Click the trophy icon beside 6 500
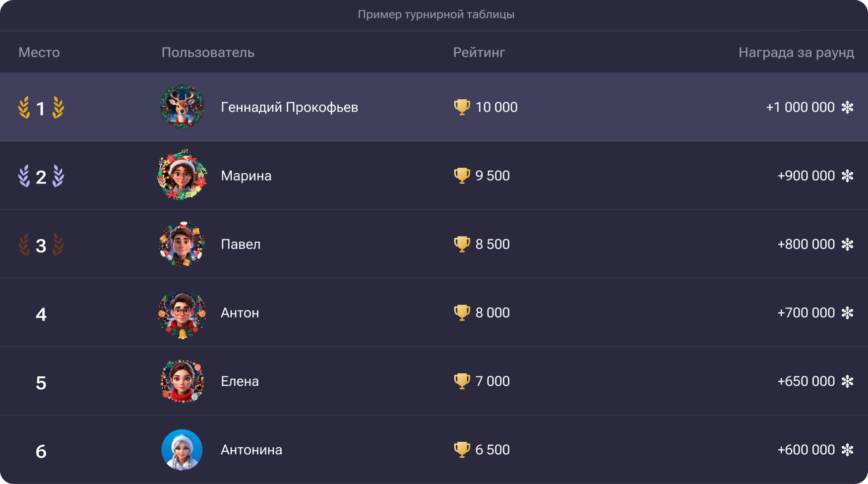The width and height of the screenshot is (868, 484). 462,450
